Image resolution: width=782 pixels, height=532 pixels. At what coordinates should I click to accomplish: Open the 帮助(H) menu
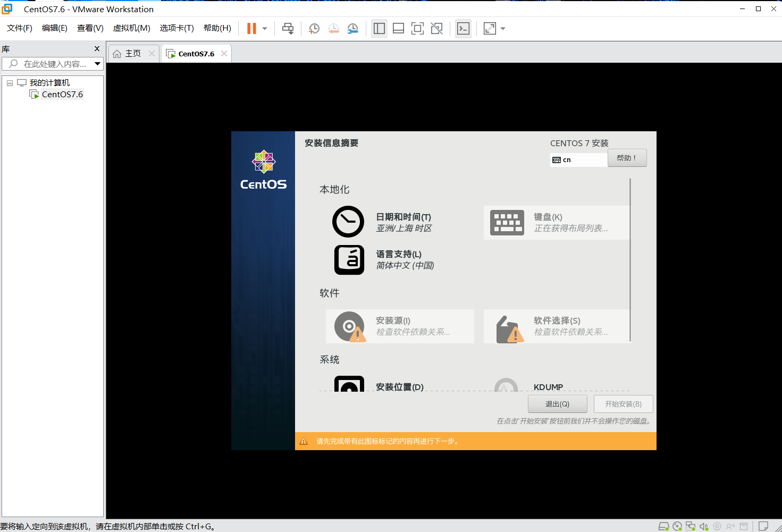(217, 28)
